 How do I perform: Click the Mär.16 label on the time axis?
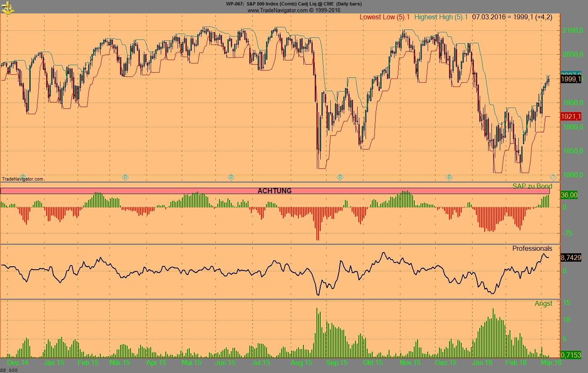(552, 362)
